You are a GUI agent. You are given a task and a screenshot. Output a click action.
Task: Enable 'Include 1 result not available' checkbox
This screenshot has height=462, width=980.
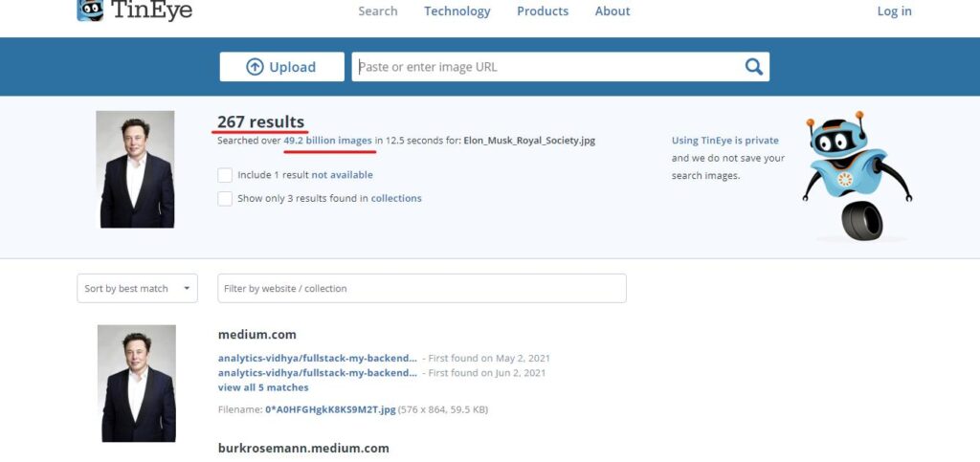[x=225, y=175]
